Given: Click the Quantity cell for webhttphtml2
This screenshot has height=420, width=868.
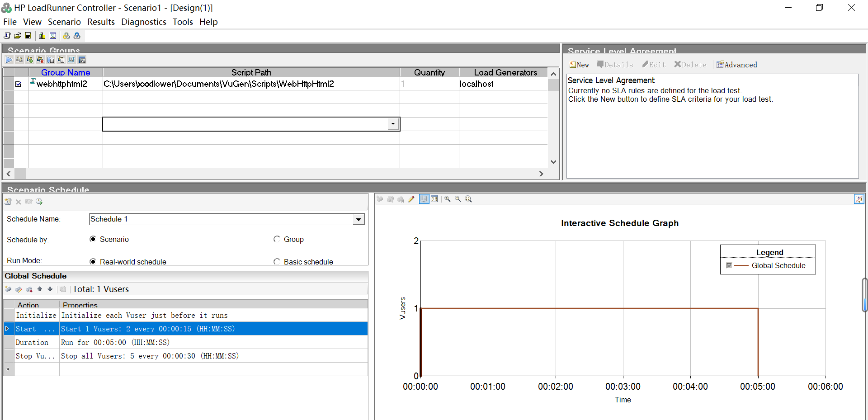Looking at the screenshot, I should pyautogui.click(x=429, y=84).
